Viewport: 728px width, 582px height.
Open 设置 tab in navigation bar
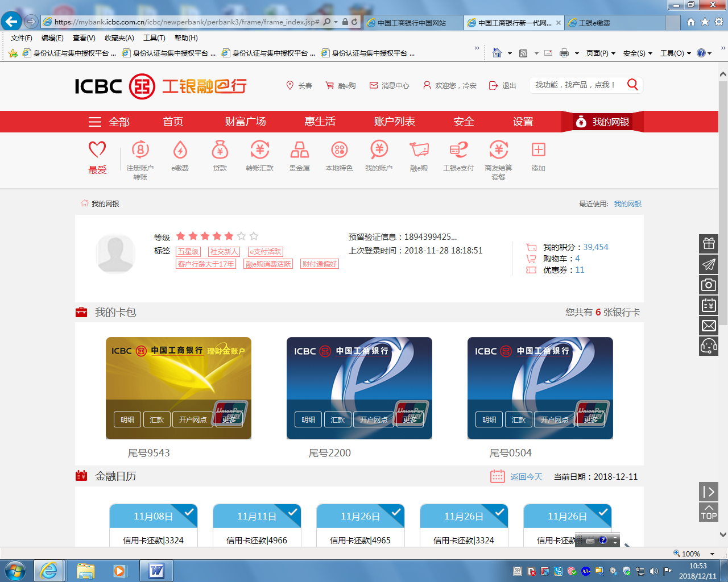tap(523, 122)
